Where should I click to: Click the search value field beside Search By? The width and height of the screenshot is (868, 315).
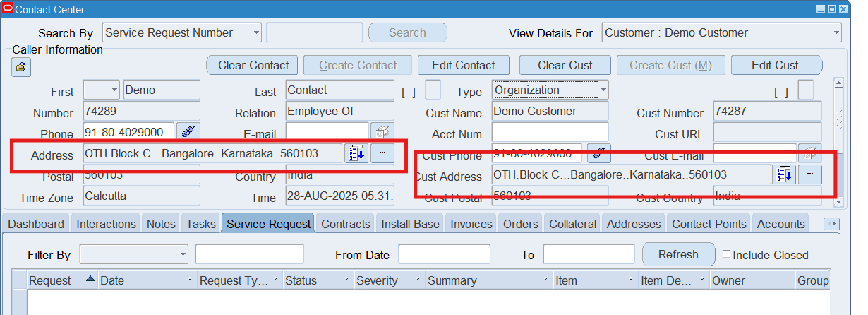(x=315, y=32)
